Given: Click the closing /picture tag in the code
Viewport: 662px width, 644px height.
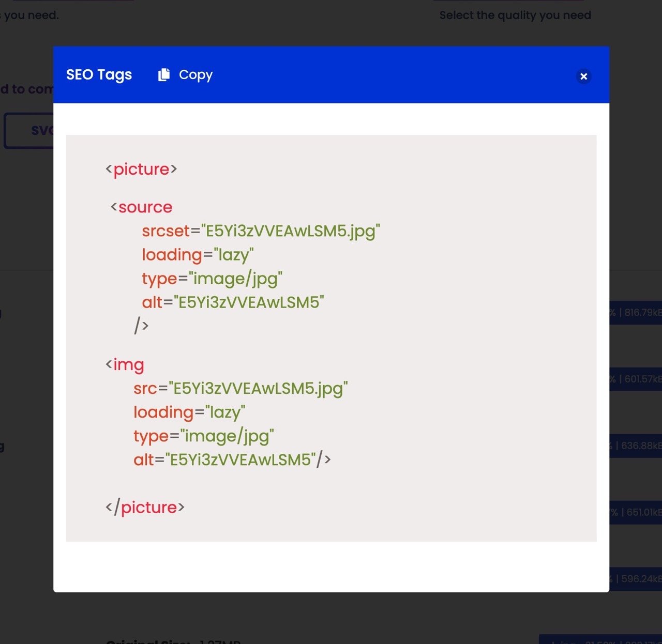Looking at the screenshot, I should coord(145,508).
